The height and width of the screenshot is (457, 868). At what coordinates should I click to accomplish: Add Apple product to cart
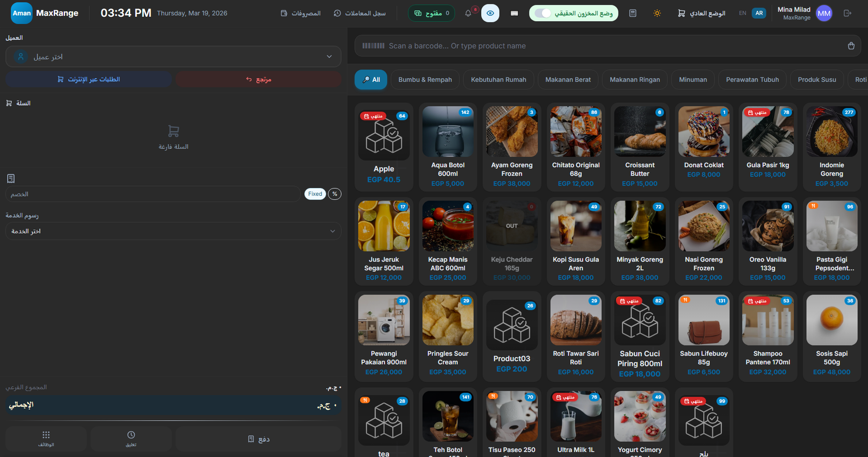[x=384, y=147]
